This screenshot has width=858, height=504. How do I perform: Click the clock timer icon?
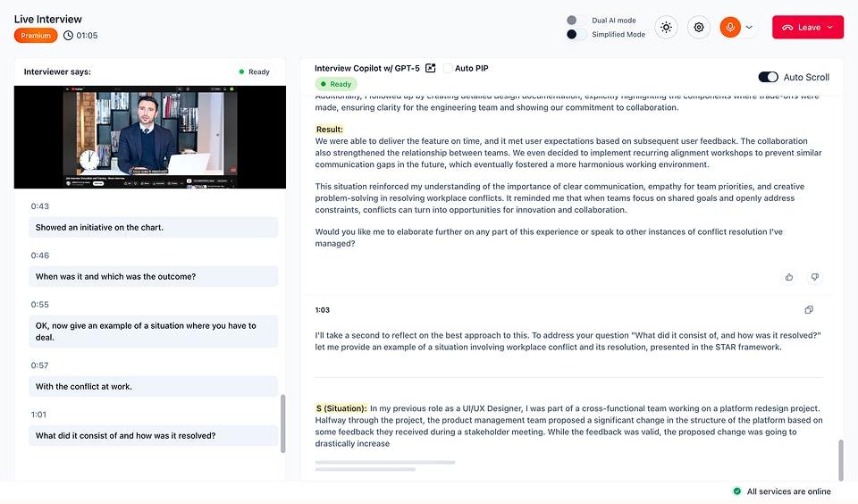click(x=68, y=36)
